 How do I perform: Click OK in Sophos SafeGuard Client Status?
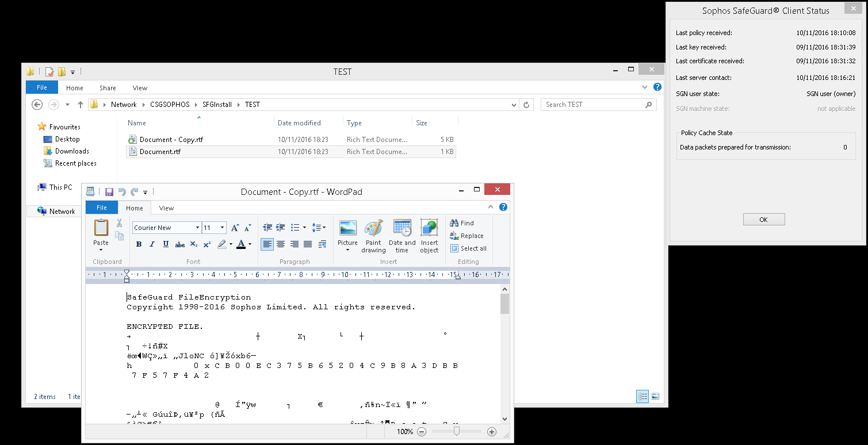tap(763, 220)
